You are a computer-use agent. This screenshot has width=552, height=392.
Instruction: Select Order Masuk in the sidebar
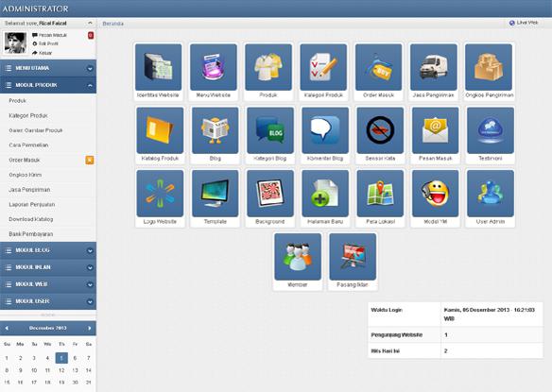point(25,160)
